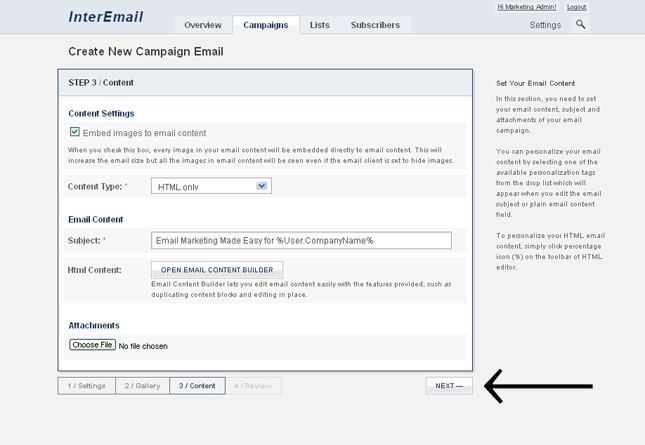Focus the Subject input field
645x445 pixels.
pos(301,240)
